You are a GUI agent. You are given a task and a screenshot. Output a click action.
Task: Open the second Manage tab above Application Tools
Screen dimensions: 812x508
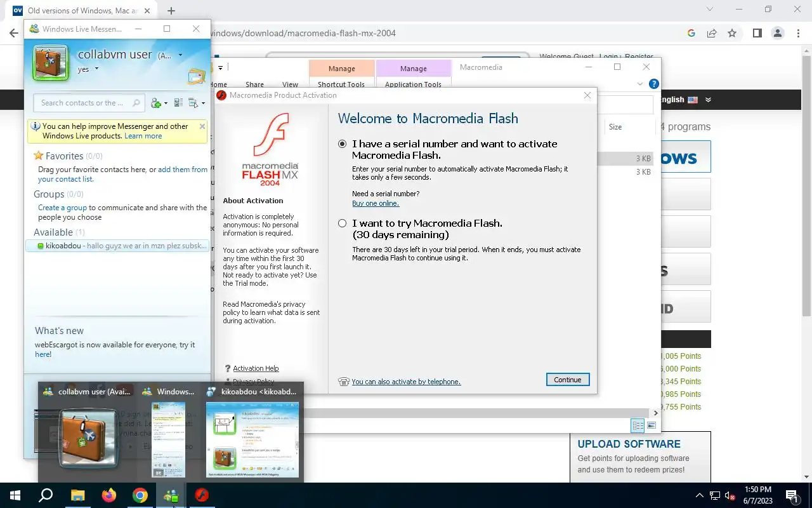pyautogui.click(x=414, y=69)
